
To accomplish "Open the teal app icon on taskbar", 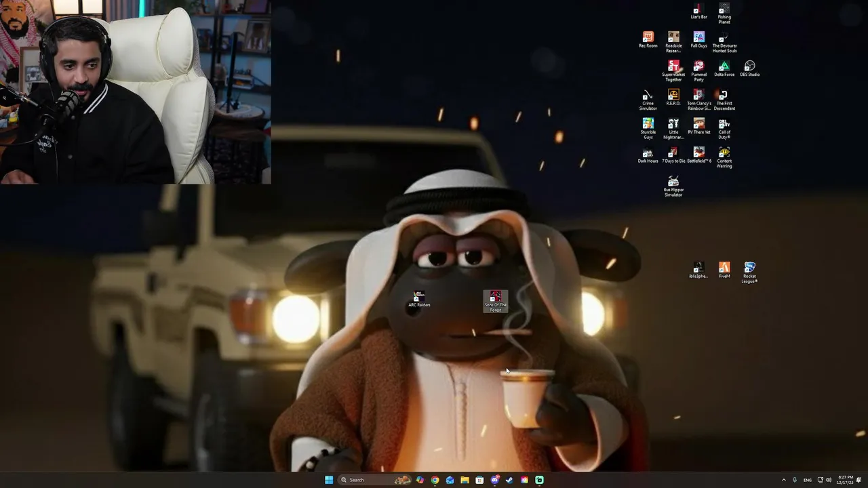I will tap(539, 480).
